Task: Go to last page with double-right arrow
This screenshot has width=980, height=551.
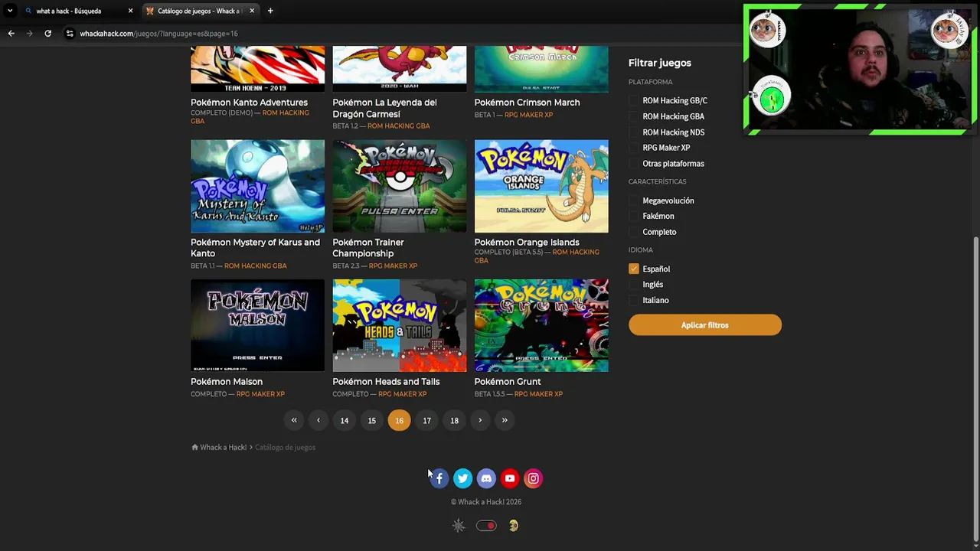Action: tap(505, 420)
